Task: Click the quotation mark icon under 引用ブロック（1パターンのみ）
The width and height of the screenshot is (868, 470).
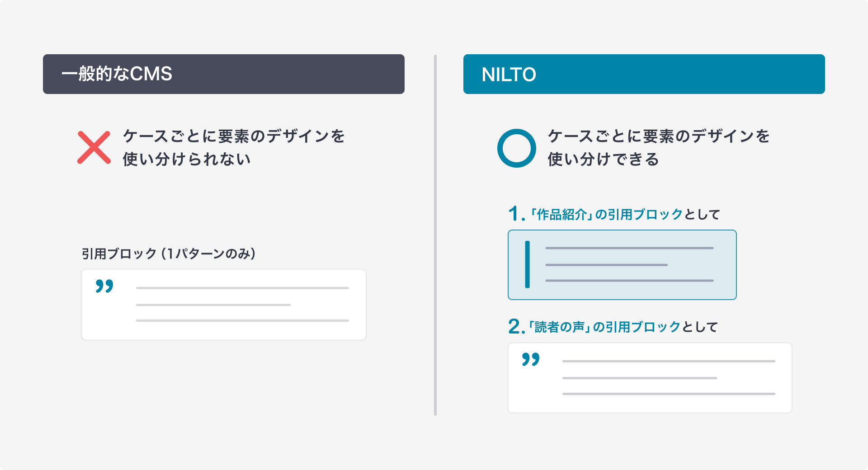Action: (x=104, y=286)
